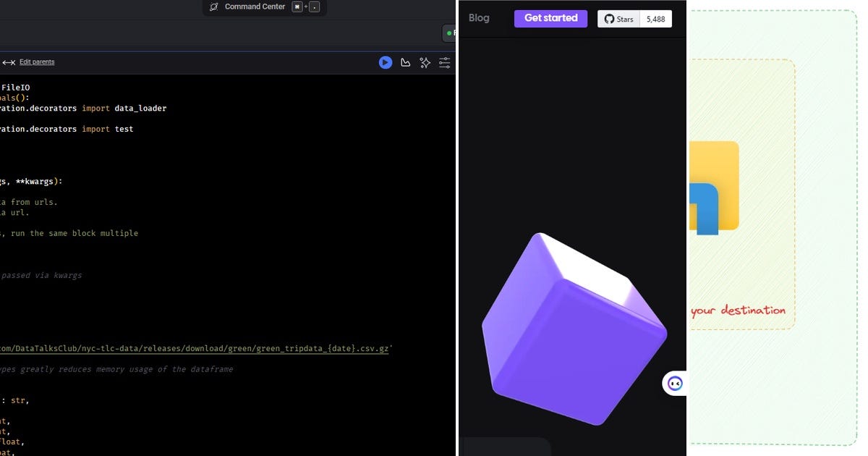Click the dot shortcut key badge
The width and height of the screenshot is (868, 456).
coord(312,7)
